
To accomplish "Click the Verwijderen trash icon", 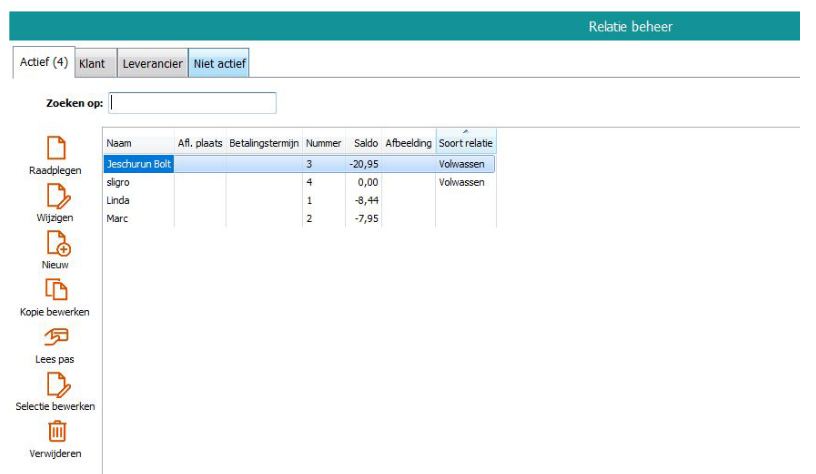I will point(56,432).
